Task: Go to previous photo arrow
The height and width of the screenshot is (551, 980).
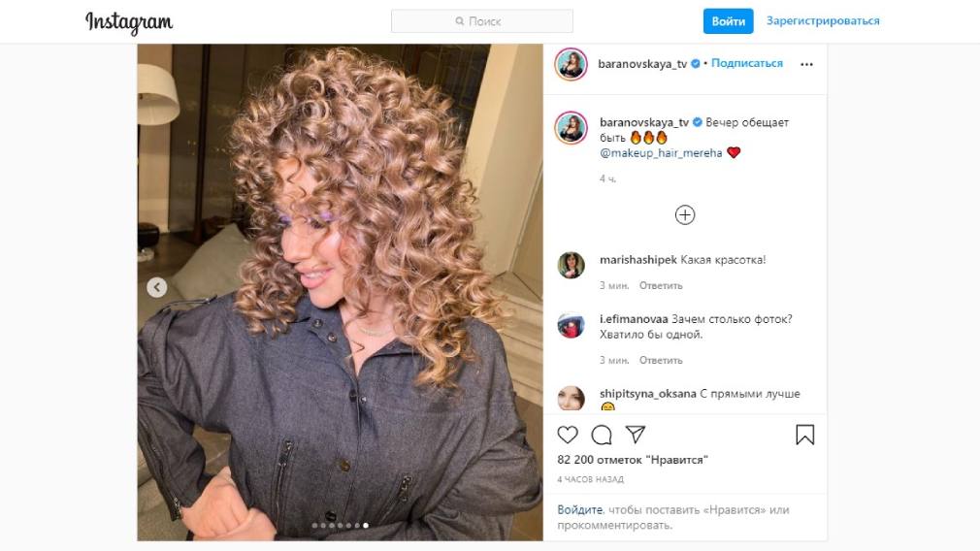Action: pos(157,287)
